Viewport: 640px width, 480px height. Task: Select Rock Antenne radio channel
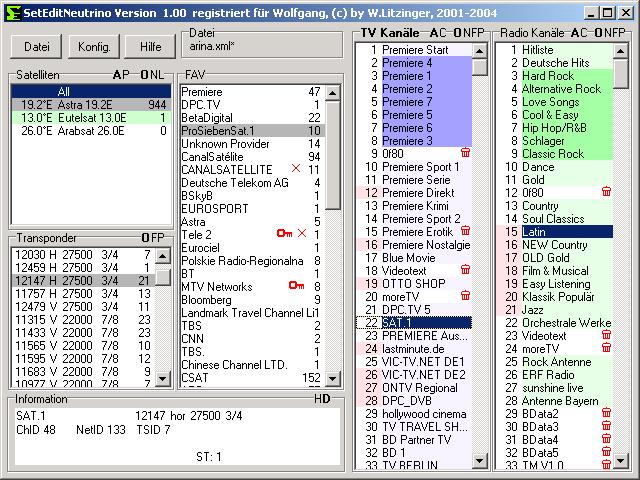pyautogui.click(x=555, y=362)
